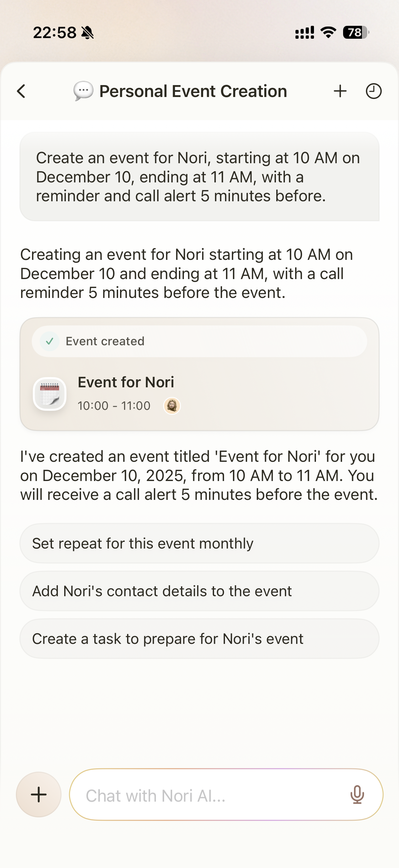The width and height of the screenshot is (399, 868).
Task: Choose 'Add Nori's contact details to the event'
Action: tap(199, 591)
